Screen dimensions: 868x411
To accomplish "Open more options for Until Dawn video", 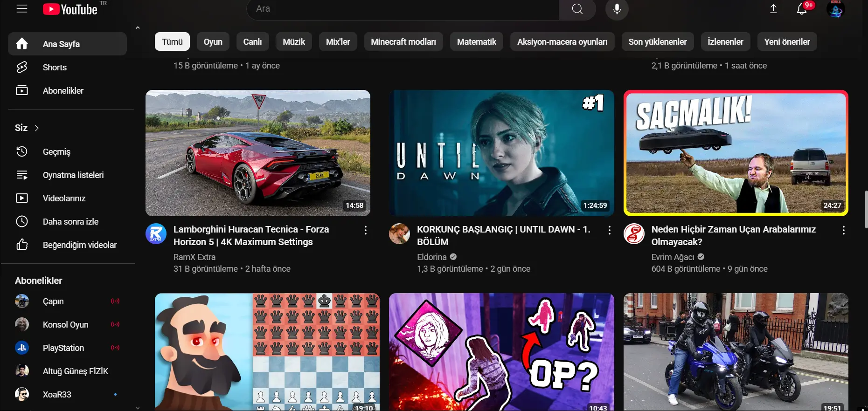I will 609,230.
